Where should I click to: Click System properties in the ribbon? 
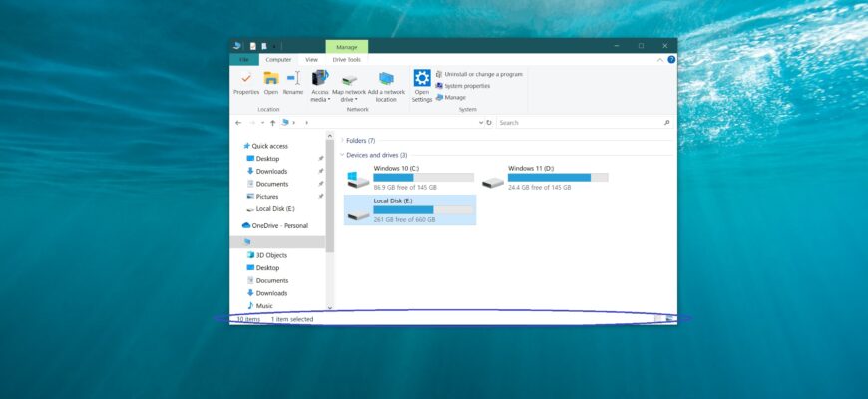tap(463, 86)
